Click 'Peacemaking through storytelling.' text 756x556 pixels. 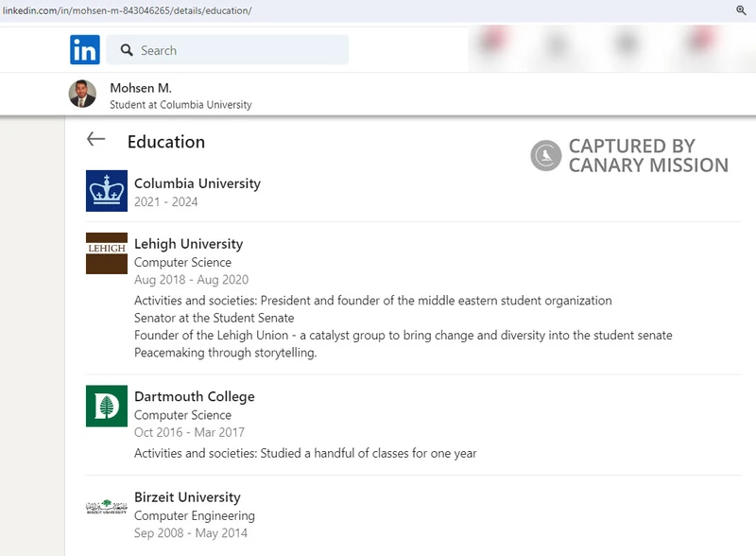tap(225, 353)
